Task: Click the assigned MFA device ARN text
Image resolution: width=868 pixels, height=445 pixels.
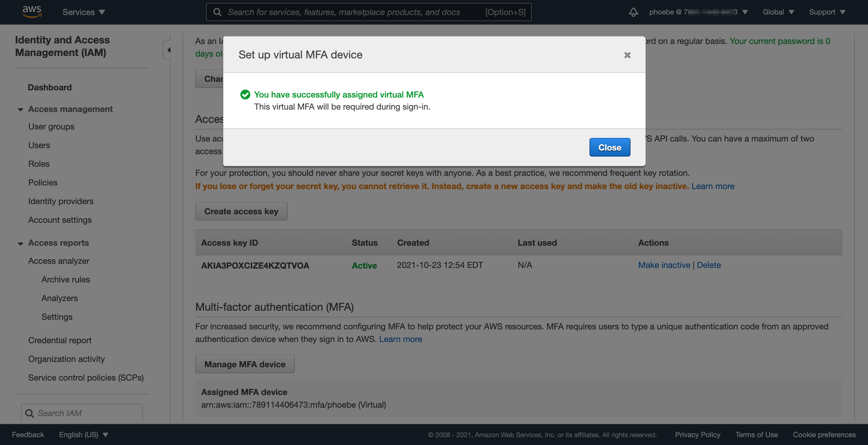Action: click(294, 405)
